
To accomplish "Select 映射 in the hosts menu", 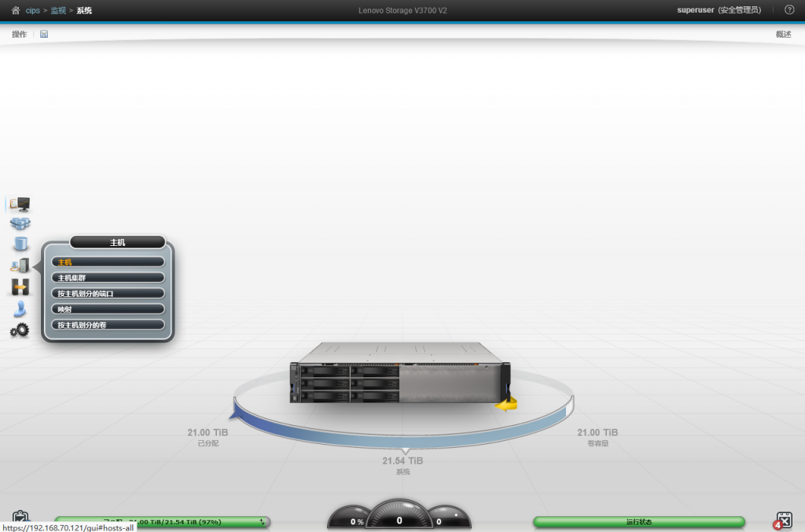I will (x=108, y=309).
